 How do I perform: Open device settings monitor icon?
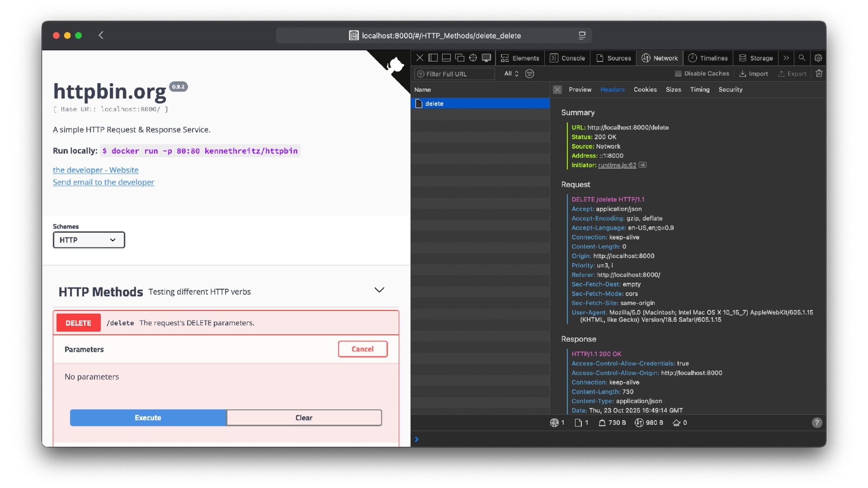point(486,58)
